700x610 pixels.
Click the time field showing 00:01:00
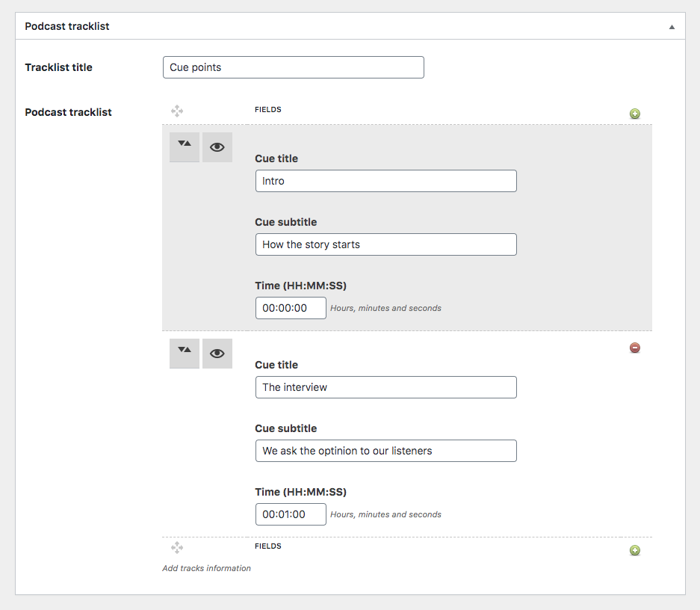pos(291,514)
